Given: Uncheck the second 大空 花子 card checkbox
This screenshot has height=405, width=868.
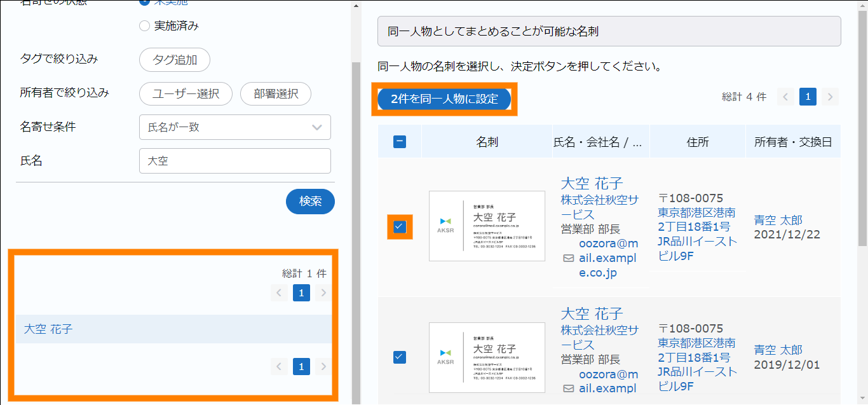Looking at the screenshot, I should [400, 357].
